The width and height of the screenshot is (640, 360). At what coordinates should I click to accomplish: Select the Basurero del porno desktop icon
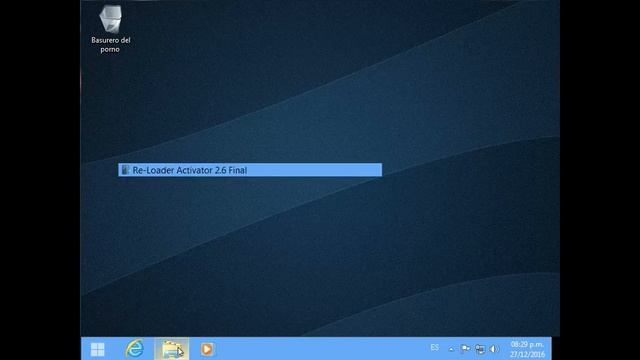(111, 29)
